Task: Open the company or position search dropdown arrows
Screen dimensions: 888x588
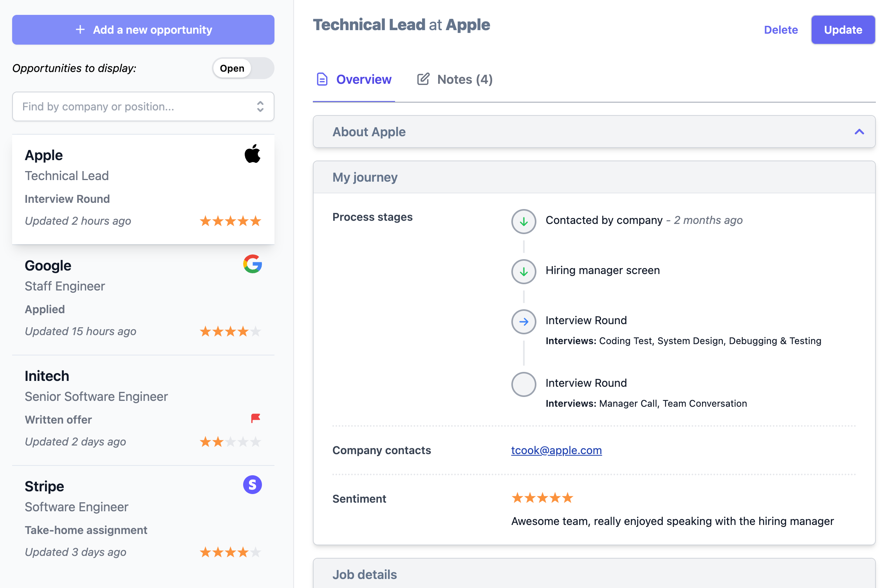Action: [260, 106]
